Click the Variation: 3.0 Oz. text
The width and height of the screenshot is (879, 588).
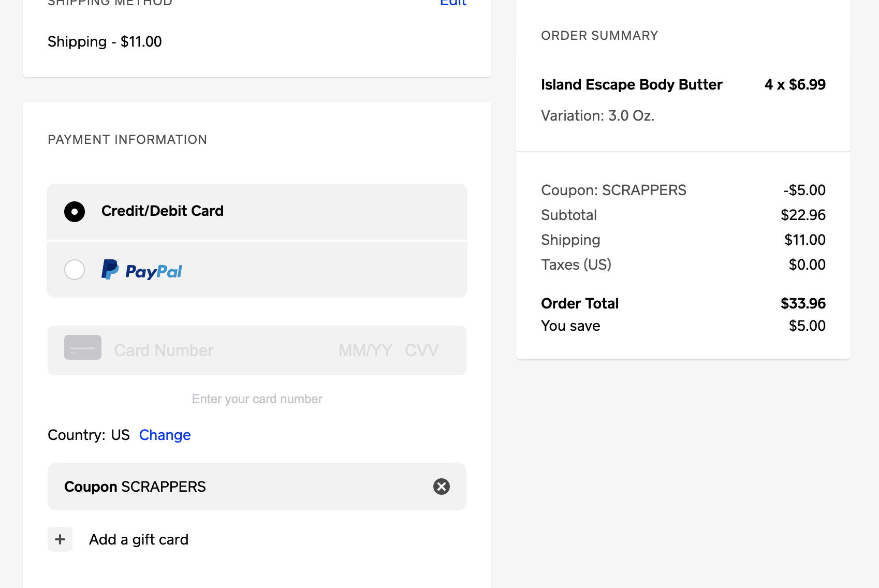pyautogui.click(x=597, y=115)
